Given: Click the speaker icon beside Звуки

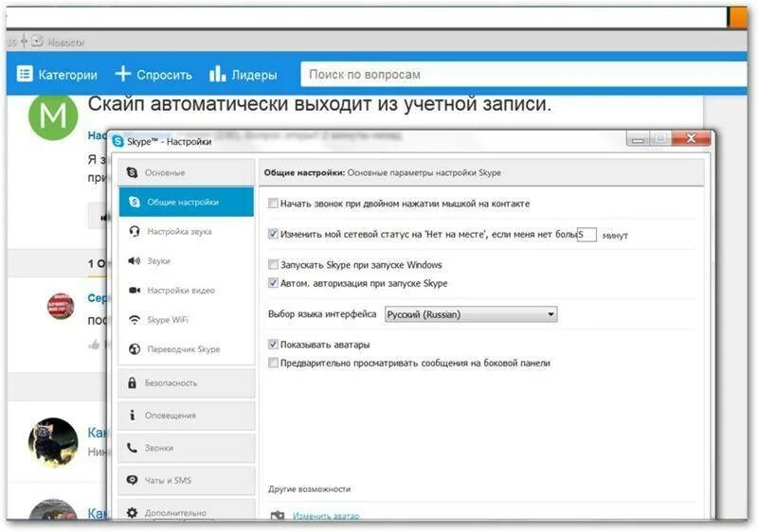Looking at the screenshot, I should click(135, 260).
